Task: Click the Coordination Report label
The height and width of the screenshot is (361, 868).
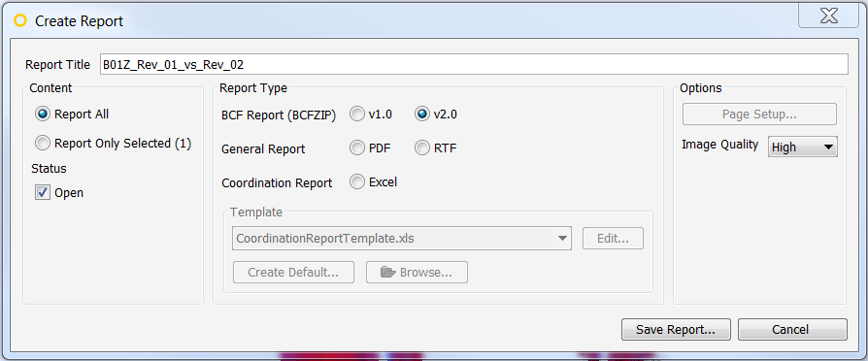Action: [277, 183]
